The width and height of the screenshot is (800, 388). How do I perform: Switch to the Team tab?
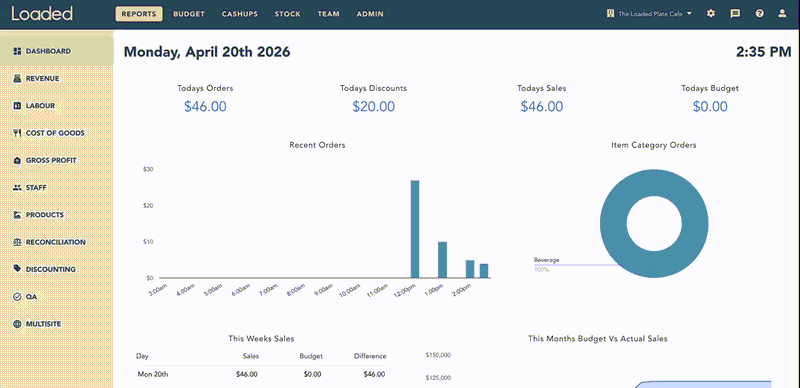click(329, 14)
